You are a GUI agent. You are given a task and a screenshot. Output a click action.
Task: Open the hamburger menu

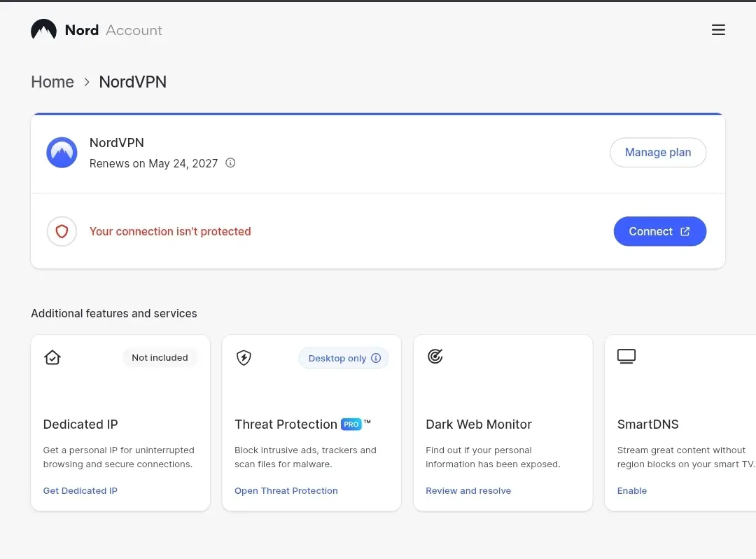pos(718,30)
